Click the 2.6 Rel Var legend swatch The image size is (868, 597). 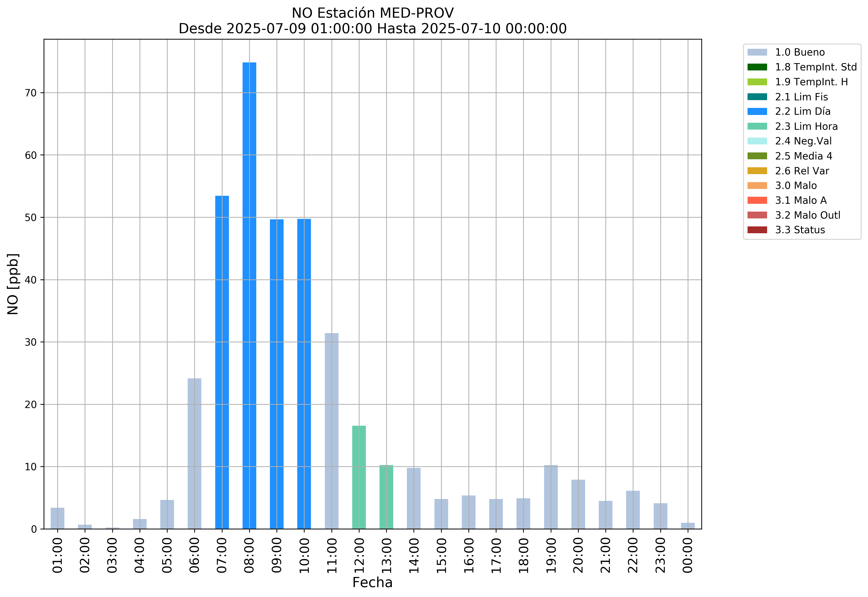pos(757,171)
